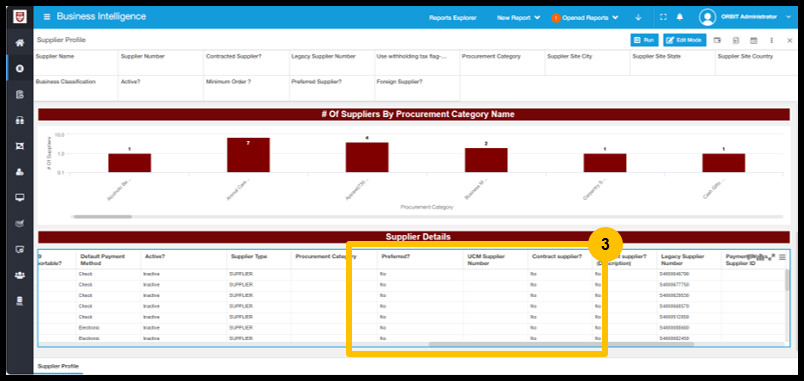The image size is (804, 381).
Task: Open the user group icon in sidebar
Action: click(19, 275)
